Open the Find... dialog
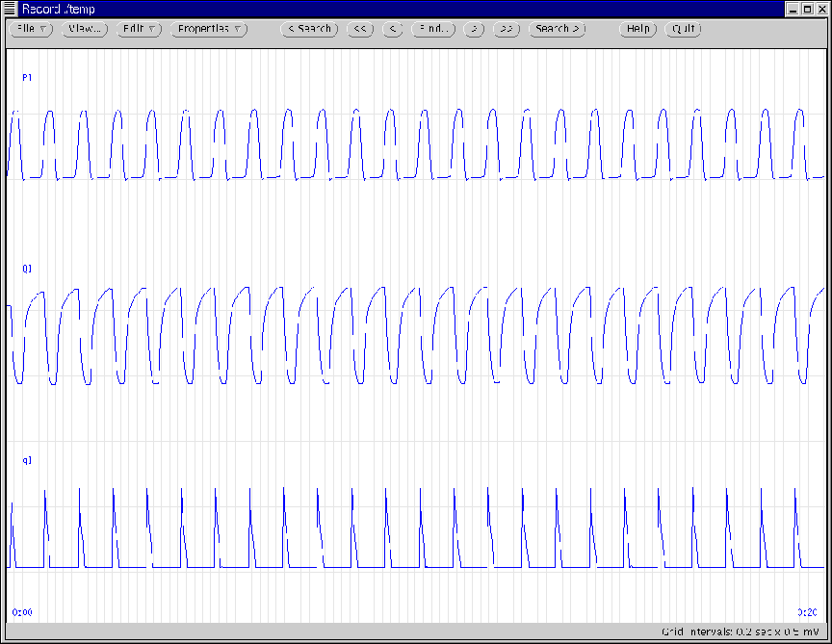Screen dimensions: 832x644 pyautogui.click(x=433, y=29)
